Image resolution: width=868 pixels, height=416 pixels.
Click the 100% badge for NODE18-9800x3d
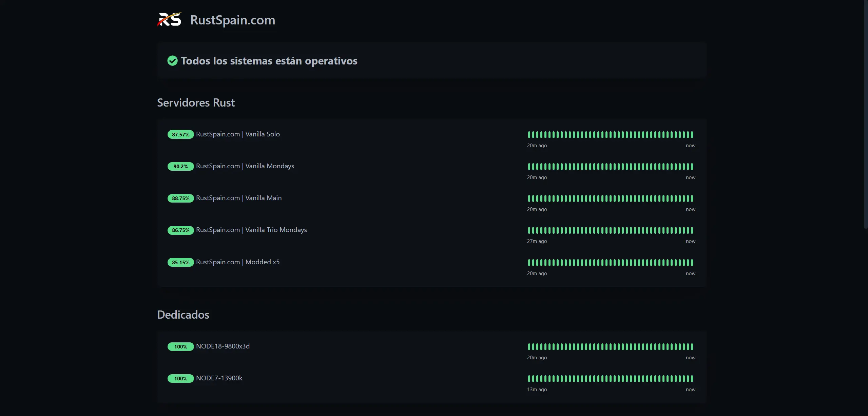click(x=180, y=346)
